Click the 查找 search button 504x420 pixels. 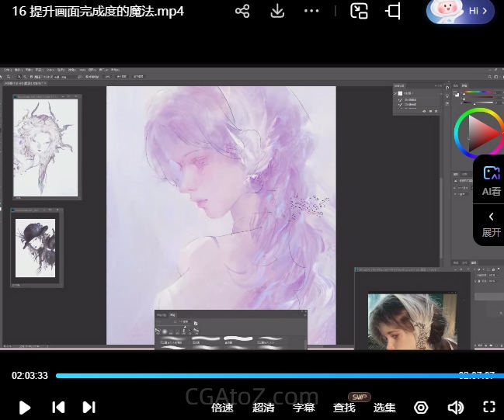coord(344,407)
